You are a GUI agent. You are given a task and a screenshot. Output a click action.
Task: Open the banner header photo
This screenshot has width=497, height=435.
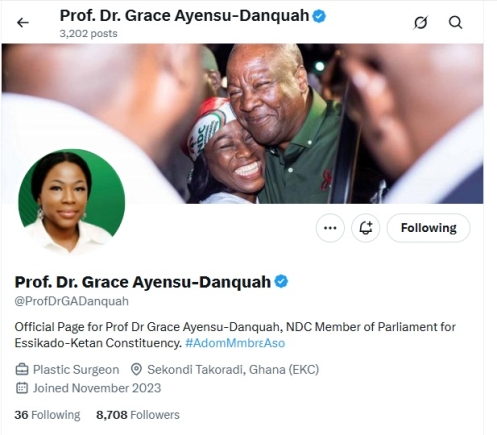click(242, 124)
